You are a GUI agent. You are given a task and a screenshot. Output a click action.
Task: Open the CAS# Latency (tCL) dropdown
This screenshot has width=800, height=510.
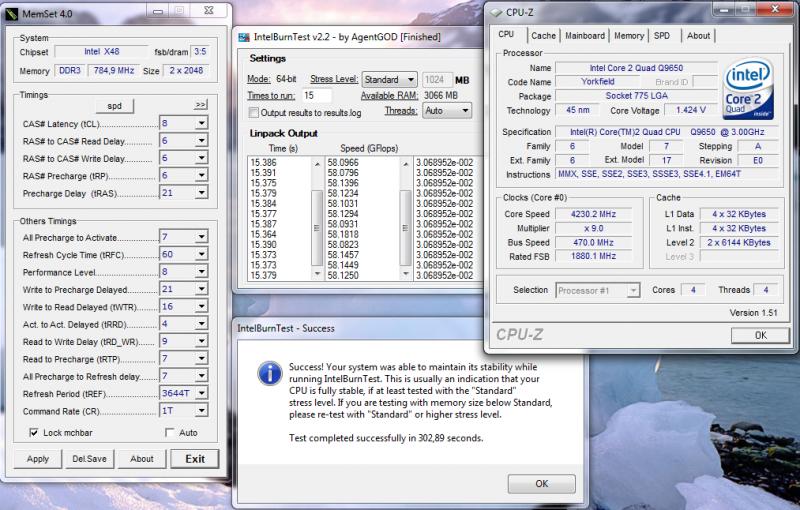(202, 123)
